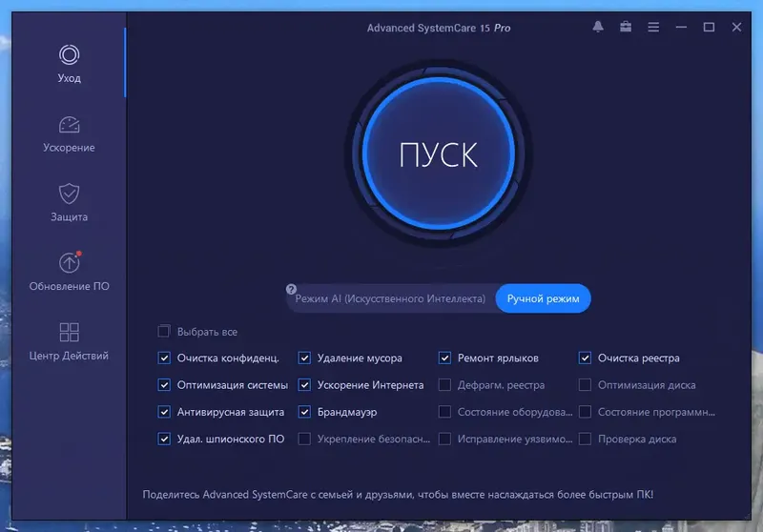Enable Проверка диска checkbox
763x532 pixels.
tap(585, 440)
